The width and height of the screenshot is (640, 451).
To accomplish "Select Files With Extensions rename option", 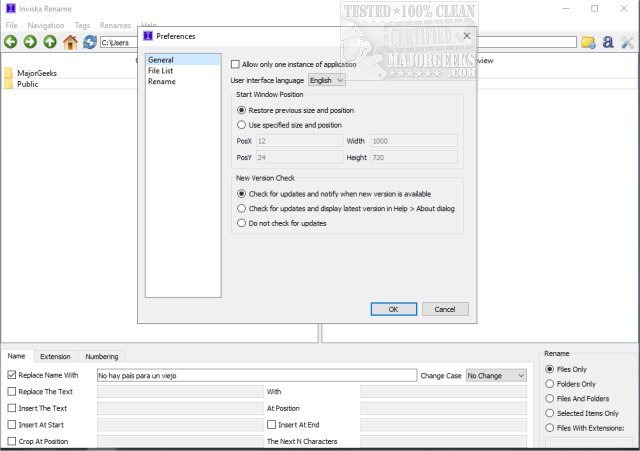I will tap(550, 428).
